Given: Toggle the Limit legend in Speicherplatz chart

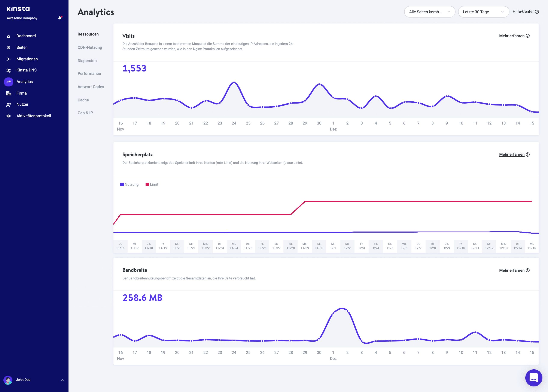Looking at the screenshot, I should pos(152,184).
